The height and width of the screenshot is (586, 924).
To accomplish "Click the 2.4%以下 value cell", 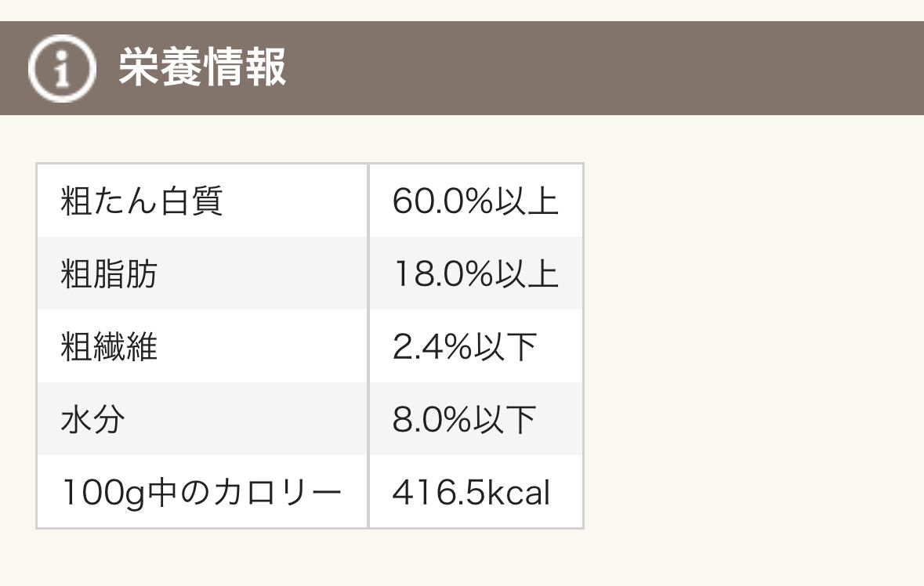I will pyautogui.click(x=464, y=347).
